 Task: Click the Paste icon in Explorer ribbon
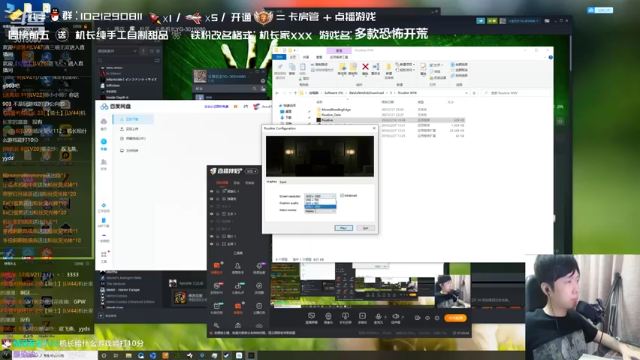point(302,68)
